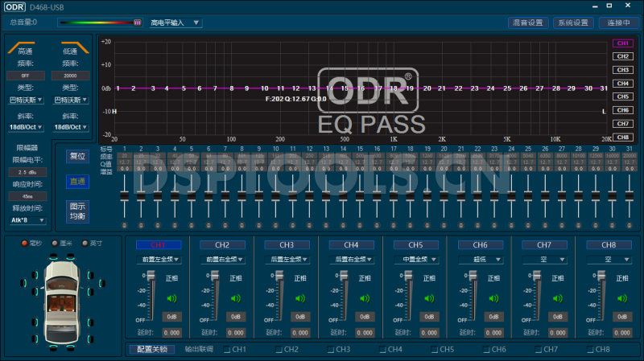The width and height of the screenshot is (644, 361).
Task: Select CH3 in the EQ channel list
Action: click(622, 70)
